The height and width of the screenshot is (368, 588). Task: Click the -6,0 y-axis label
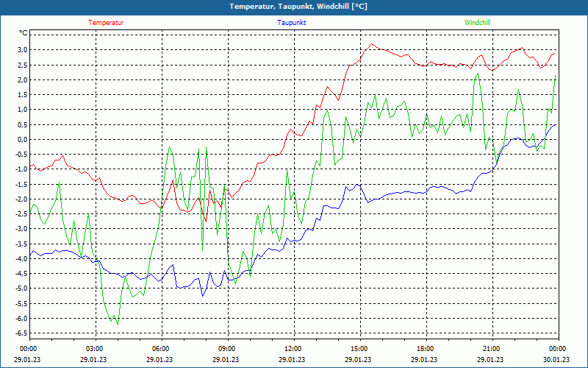[x=22, y=318]
